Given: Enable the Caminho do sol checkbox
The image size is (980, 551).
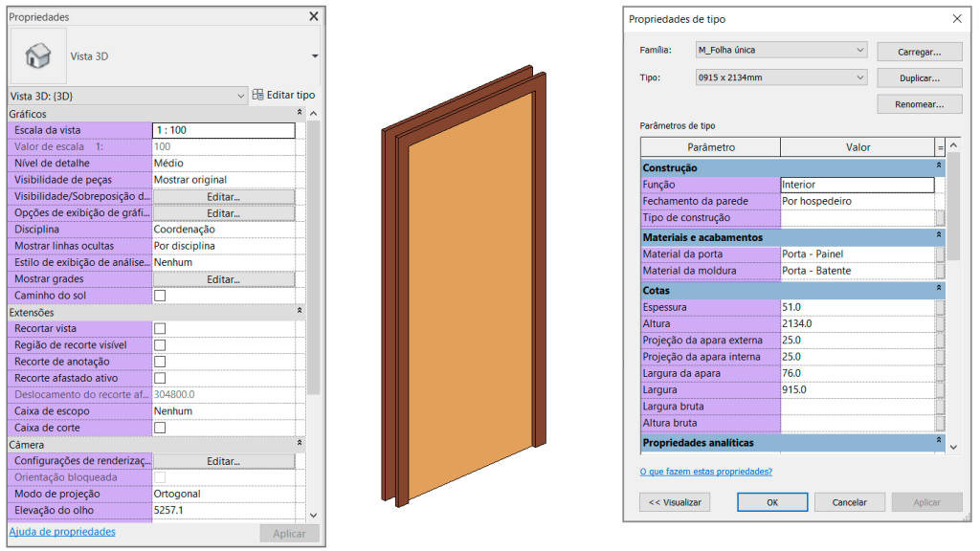Looking at the screenshot, I should coord(160,296).
